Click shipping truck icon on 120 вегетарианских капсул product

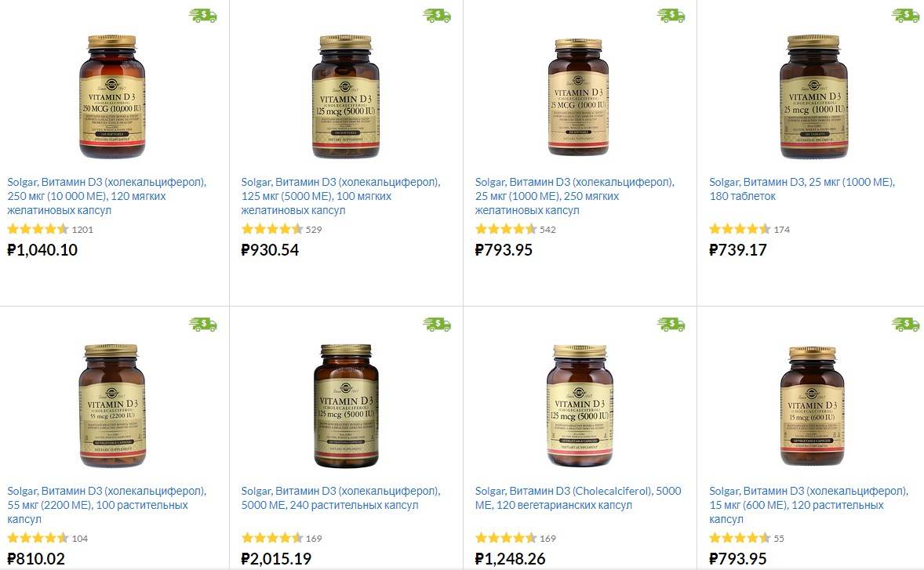pos(671,325)
